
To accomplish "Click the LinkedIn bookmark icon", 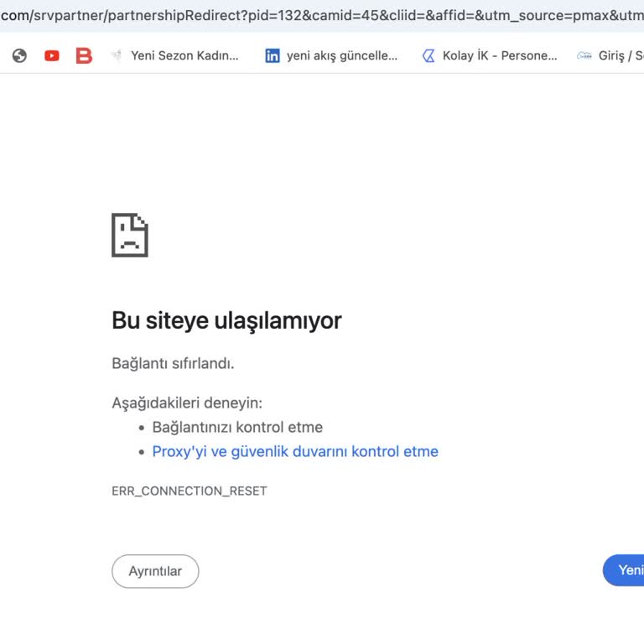I will (273, 55).
